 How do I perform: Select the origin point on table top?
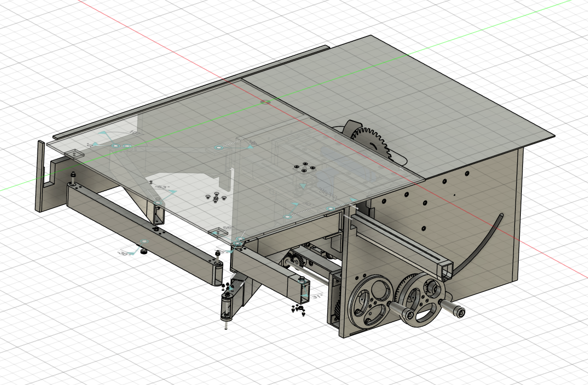point(265,101)
